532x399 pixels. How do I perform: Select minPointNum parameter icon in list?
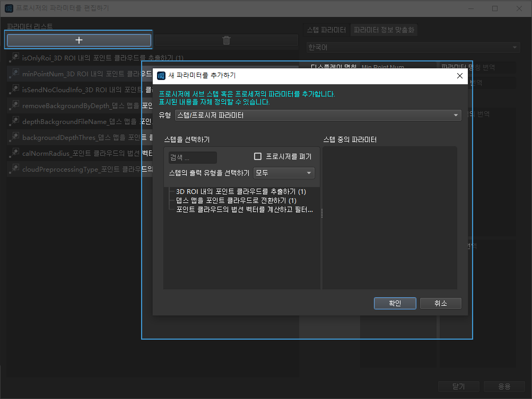click(x=15, y=73)
